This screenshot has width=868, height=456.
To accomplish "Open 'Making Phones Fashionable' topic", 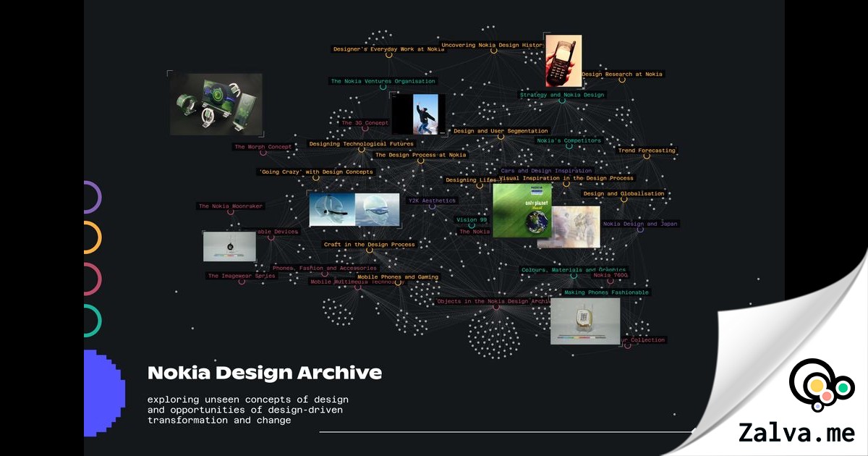I will click(606, 292).
